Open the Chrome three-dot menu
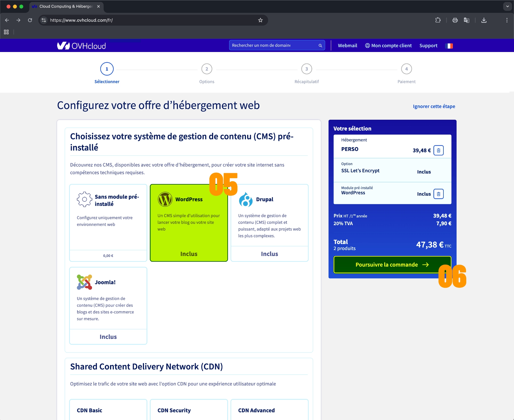 (x=507, y=20)
